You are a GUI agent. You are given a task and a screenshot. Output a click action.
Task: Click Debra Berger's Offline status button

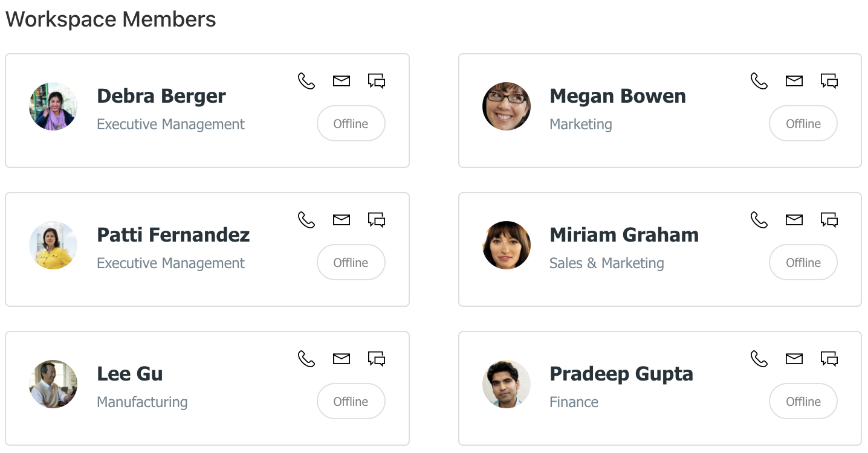pyautogui.click(x=351, y=123)
